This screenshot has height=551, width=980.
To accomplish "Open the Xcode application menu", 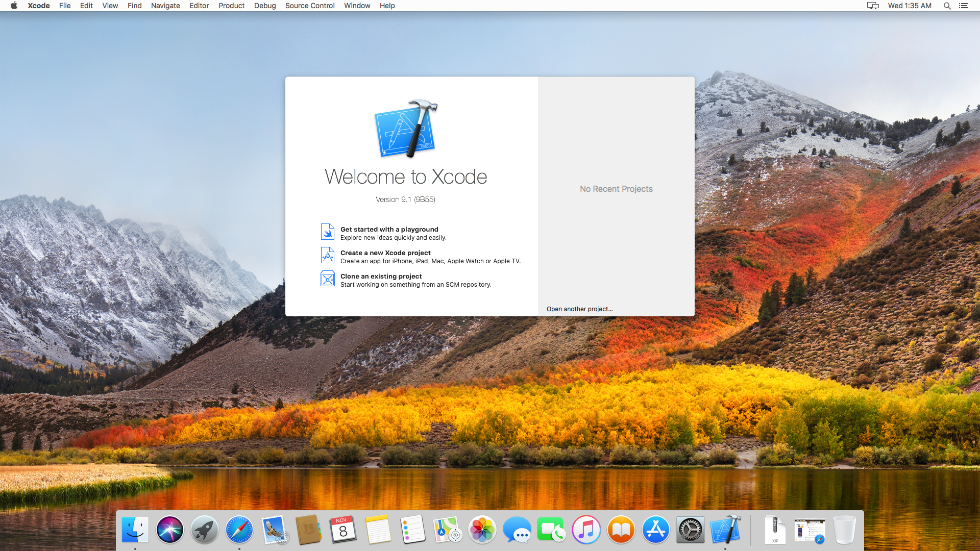I will click(39, 6).
